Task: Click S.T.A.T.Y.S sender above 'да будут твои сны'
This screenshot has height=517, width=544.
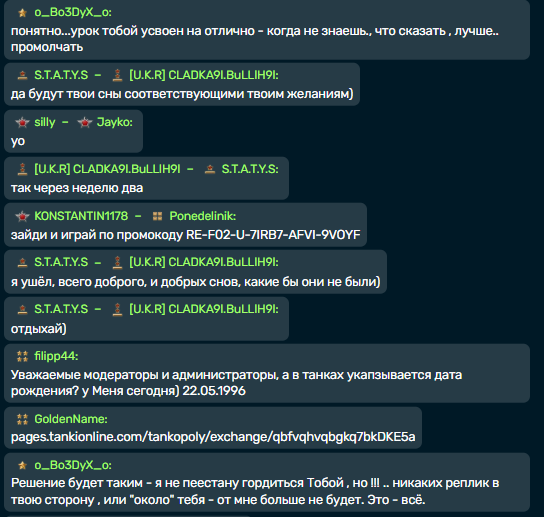Action: (61, 75)
